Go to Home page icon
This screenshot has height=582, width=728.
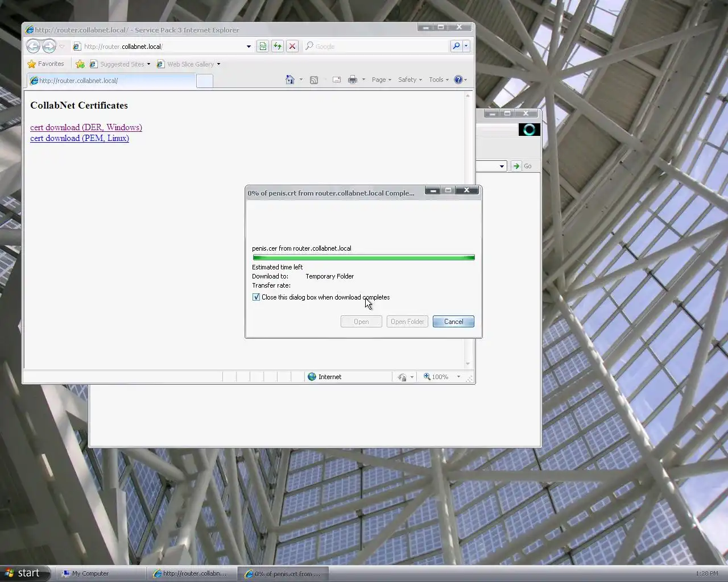click(290, 80)
